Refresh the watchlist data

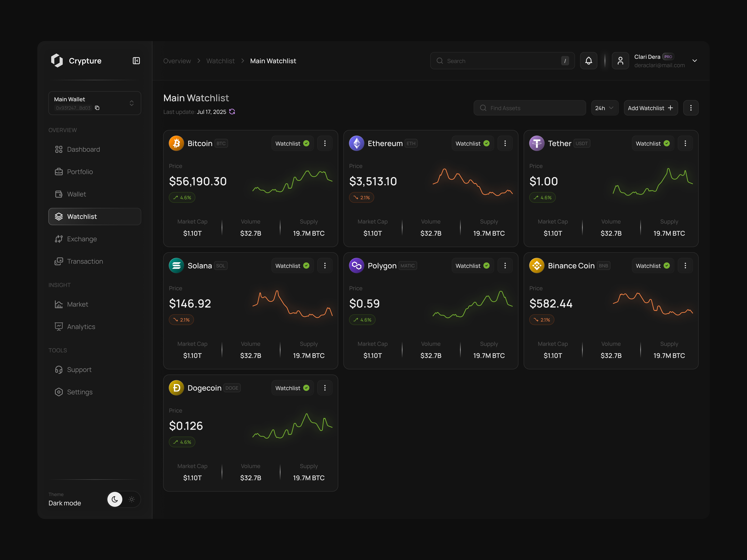(232, 112)
